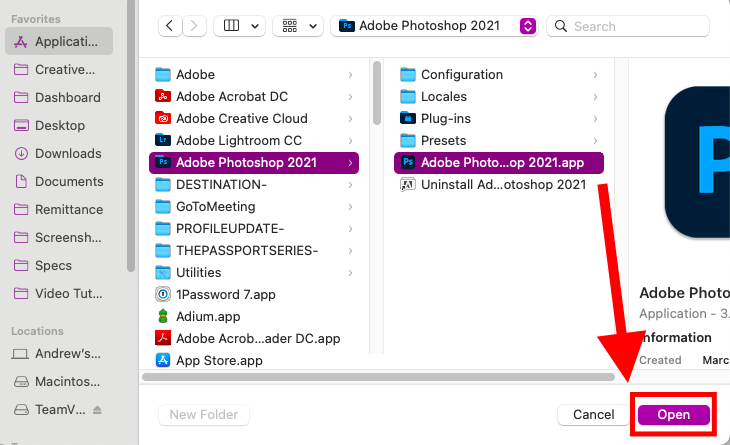Select the App Store.app icon
Image resolution: width=730 pixels, height=445 pixels.
162,360
